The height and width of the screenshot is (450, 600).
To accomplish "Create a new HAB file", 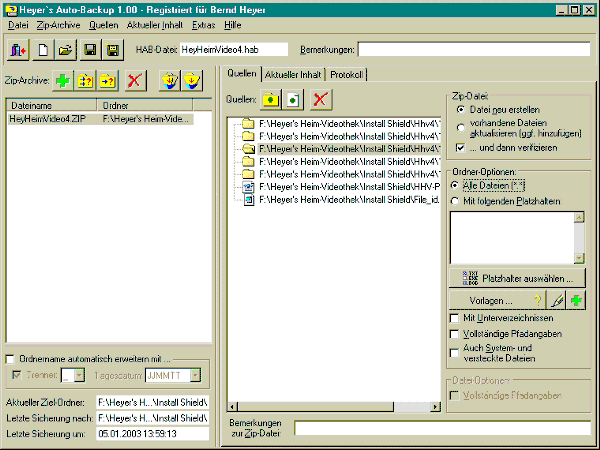I will 45,49.
